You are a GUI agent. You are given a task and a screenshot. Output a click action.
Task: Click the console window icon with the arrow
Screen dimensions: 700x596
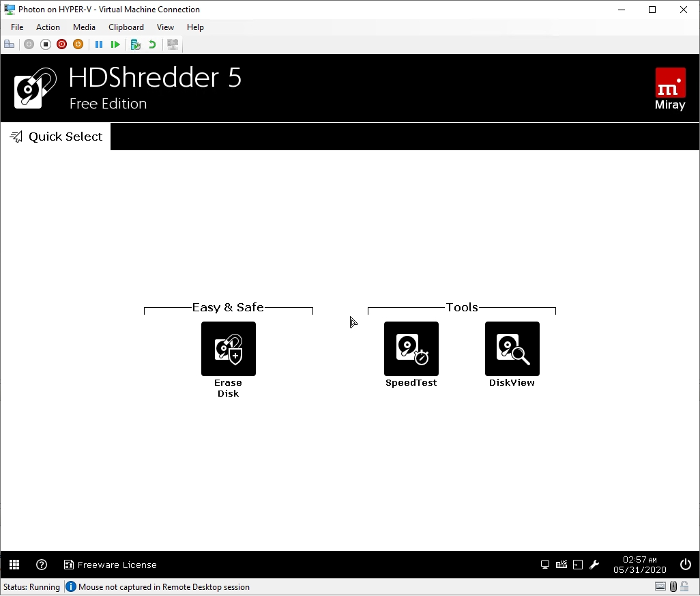[578, 565]
